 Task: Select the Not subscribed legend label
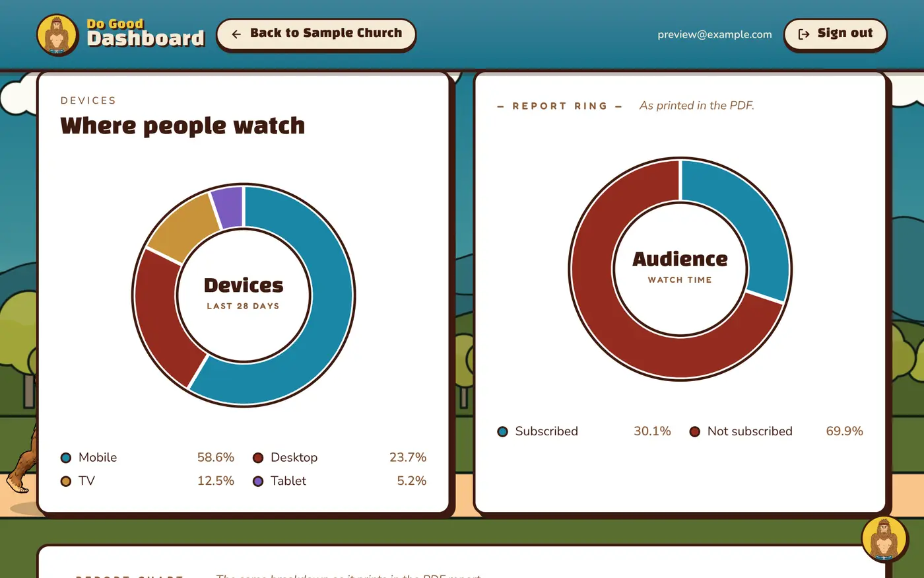click(750, 431)
